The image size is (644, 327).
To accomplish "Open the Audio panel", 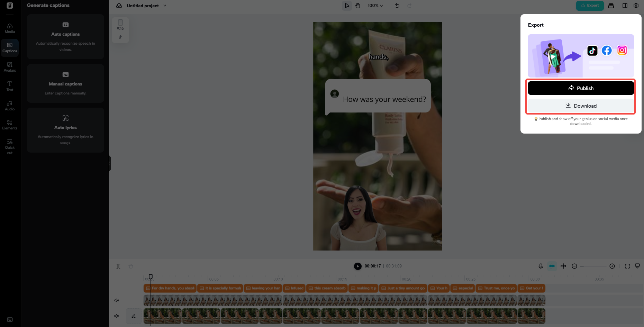I will pos(9,105).
